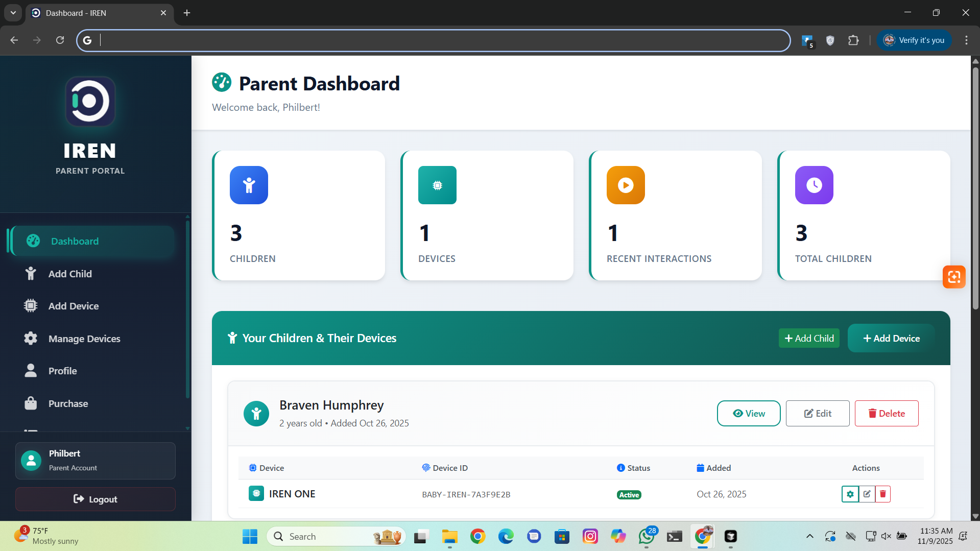This screenshot has height=551, width=980.
Task: Click inside the browser address bar
Action: pos(357,40)
